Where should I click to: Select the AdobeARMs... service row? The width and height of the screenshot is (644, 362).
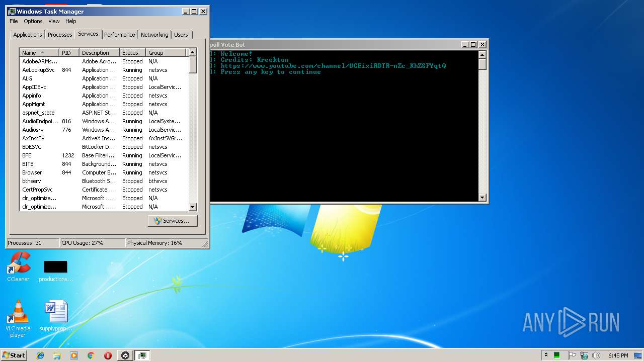pos(104,61)
